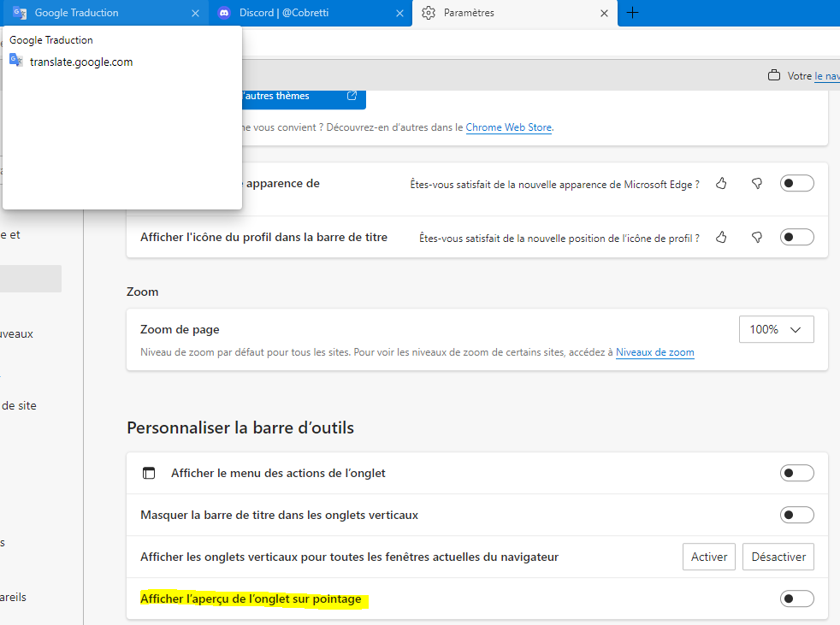Toggle Masquer la barre de titre dans onglets verticaux
The height and width of the screenshot is (625, 840).
click(796, 515)
